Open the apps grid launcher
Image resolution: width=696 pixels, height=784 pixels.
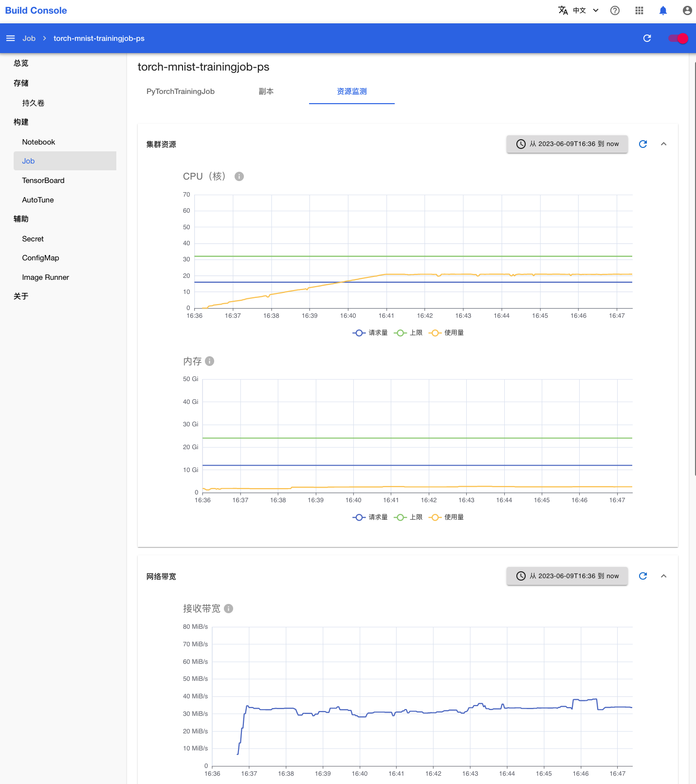tap(640, 11)
